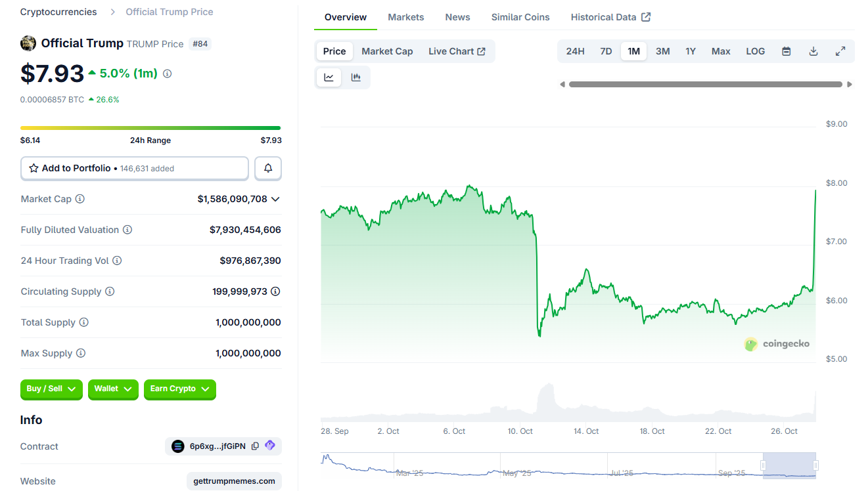Switch to the candlestick chart icon
The height and width of the screenshot is (491, 868).
(356, 77)
